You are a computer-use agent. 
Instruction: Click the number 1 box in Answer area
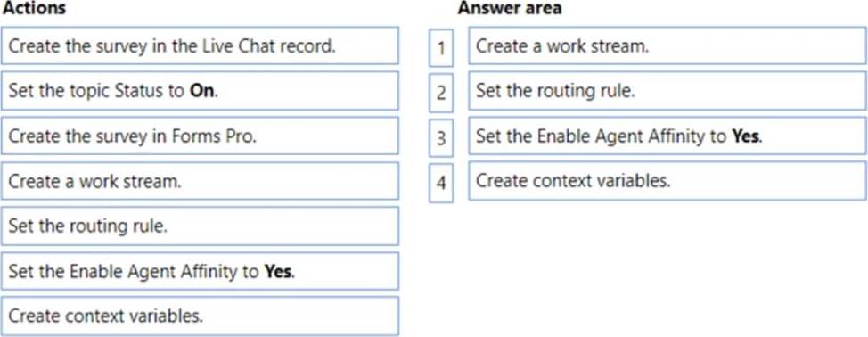point(441,47)
